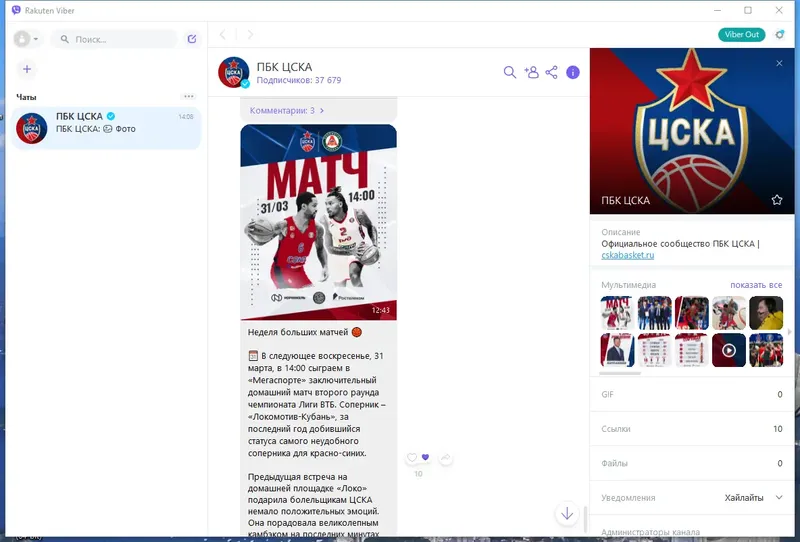Image resolution: width=800 pixels, height=542 pixels.
Task: Open the profile avatar menu
Action: click(x=26, y=39)
